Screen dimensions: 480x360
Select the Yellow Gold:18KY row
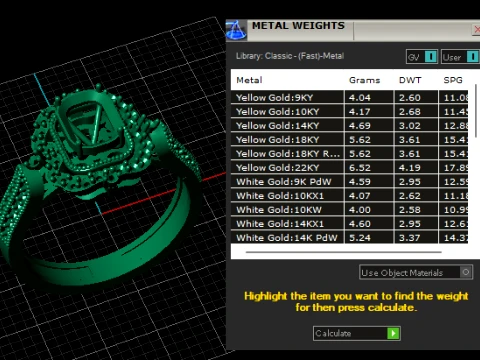[x=349, y=139]
